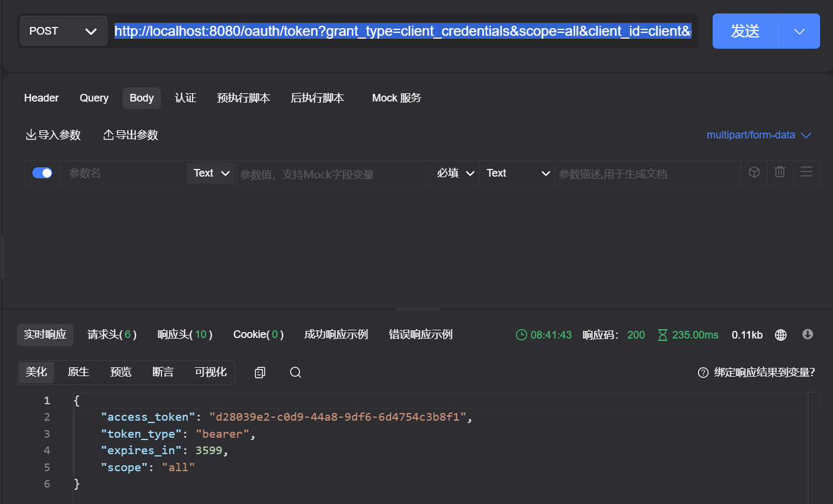The width and height of the screenshot is (833, 504).
Task: Click the 200 response code value
Action: (636, 335)
